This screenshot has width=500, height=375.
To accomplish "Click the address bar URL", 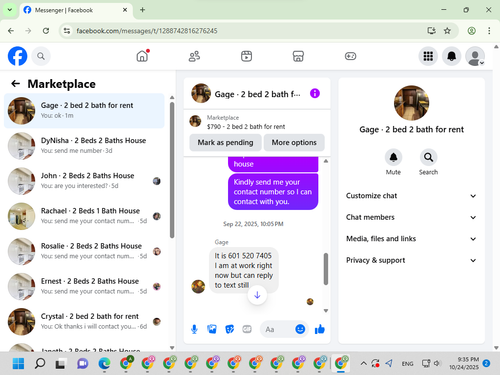I will click(x=147, y=31).
